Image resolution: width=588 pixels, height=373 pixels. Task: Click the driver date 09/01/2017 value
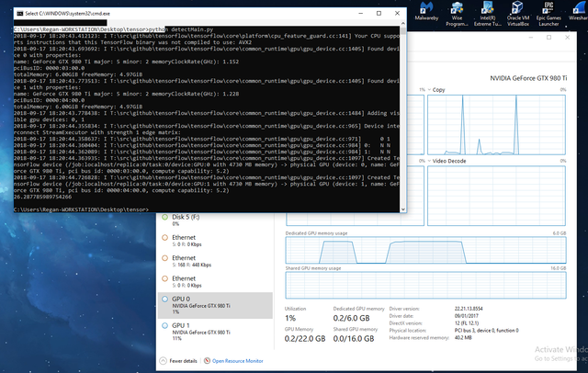tap(466, 316)
